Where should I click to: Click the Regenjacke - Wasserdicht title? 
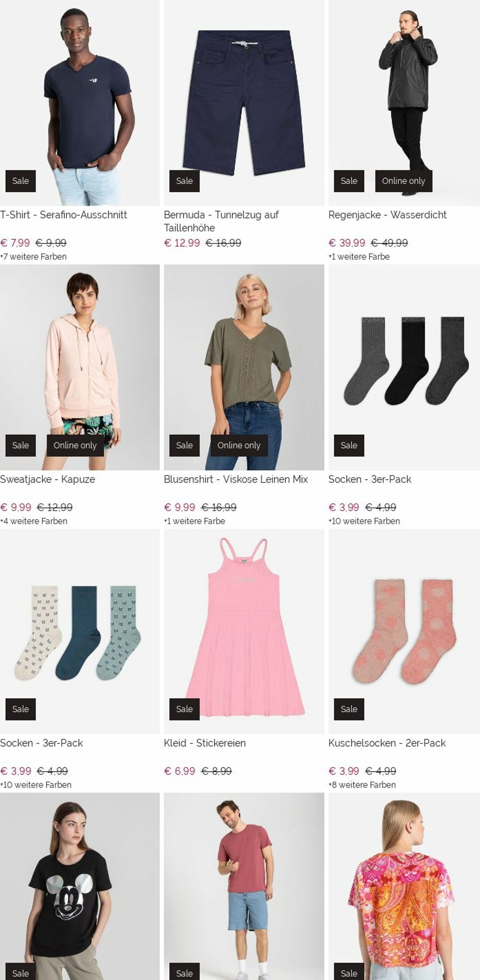click(387, 215)
